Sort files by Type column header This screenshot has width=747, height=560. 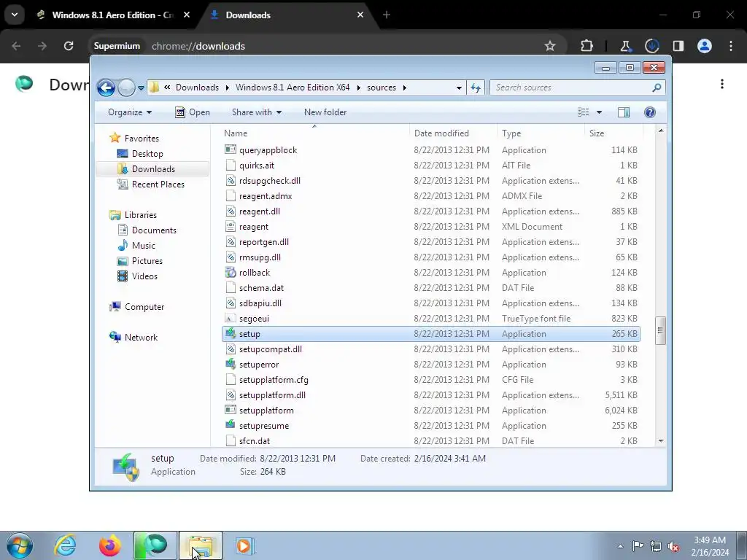(x=511, y=133)
